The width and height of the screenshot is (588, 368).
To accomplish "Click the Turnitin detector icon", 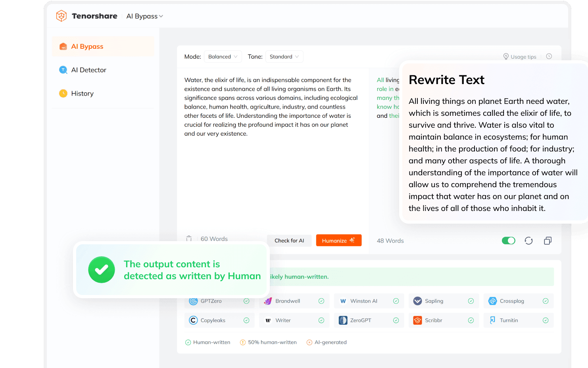I will point(493,320).
